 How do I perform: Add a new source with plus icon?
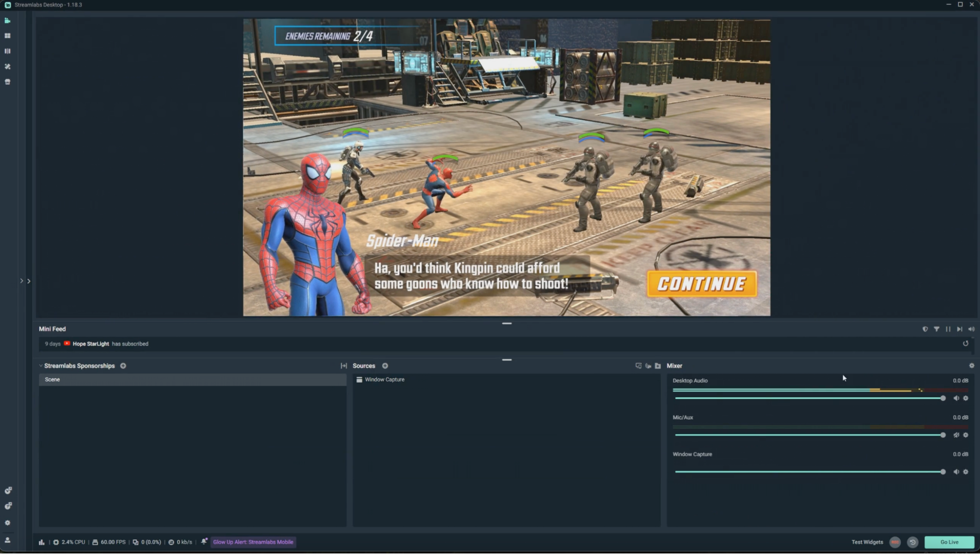pyautogui.click(x=385, y=366)
